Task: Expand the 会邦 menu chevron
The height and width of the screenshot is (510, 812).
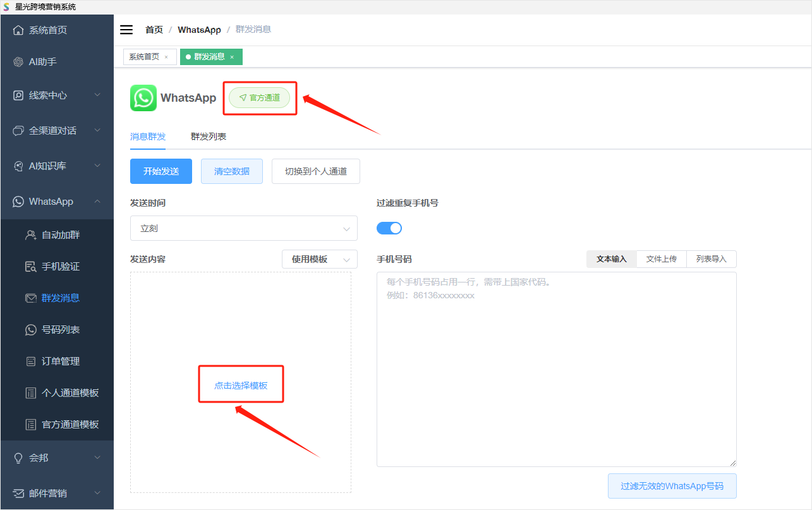Action: [97, 458]
